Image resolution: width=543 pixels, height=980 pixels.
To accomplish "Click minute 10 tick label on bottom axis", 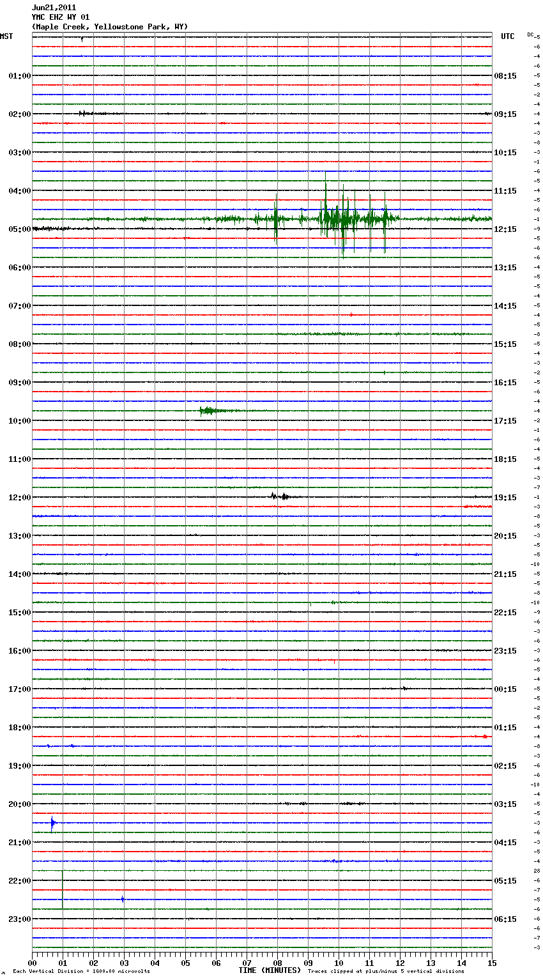I will (339, 963).
